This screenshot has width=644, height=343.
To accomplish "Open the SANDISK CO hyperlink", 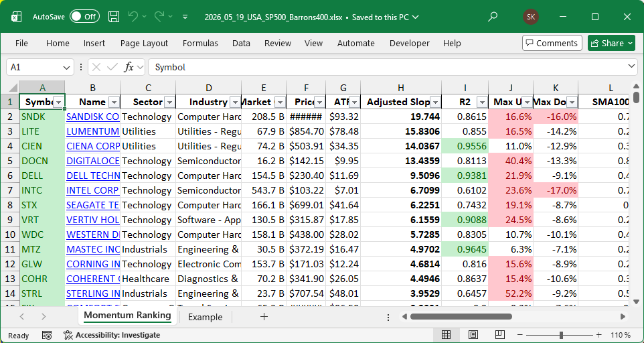I will [93, 117].
